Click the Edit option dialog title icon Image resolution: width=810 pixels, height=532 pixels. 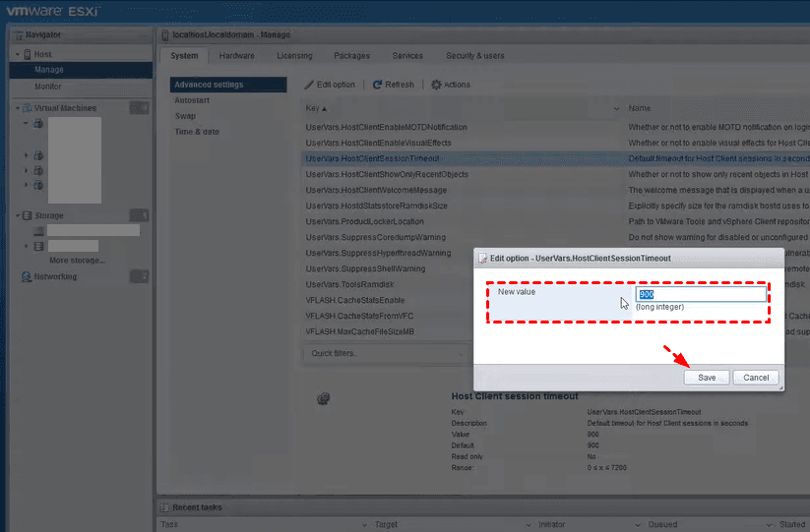pos(482,259)
